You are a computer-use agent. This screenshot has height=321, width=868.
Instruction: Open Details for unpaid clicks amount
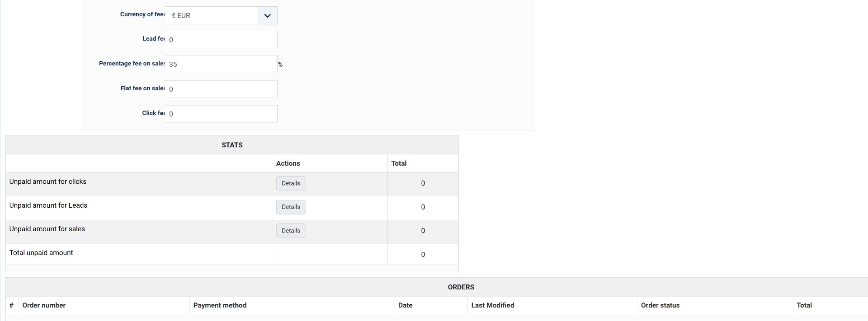tap(291, 183)
